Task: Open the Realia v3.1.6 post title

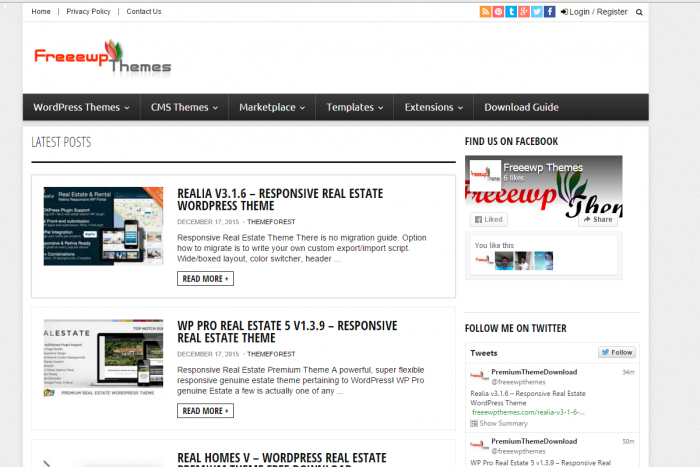Action: [x=280, y=200]
